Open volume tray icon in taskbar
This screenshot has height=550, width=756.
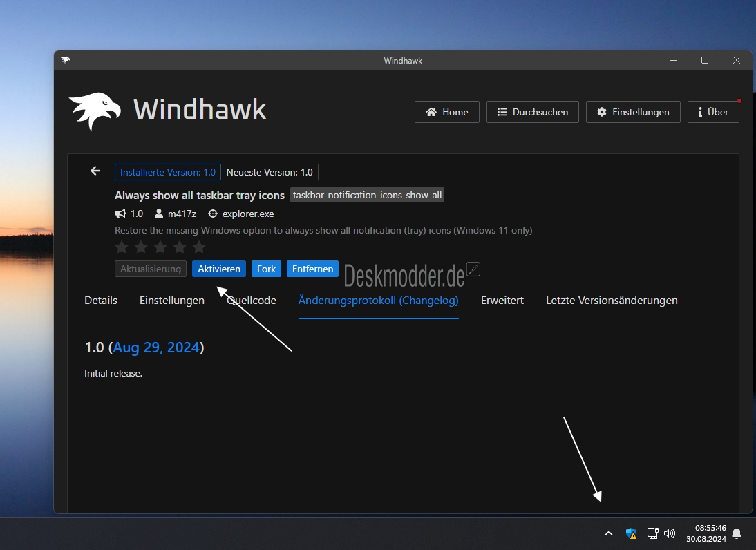[670, 533]
